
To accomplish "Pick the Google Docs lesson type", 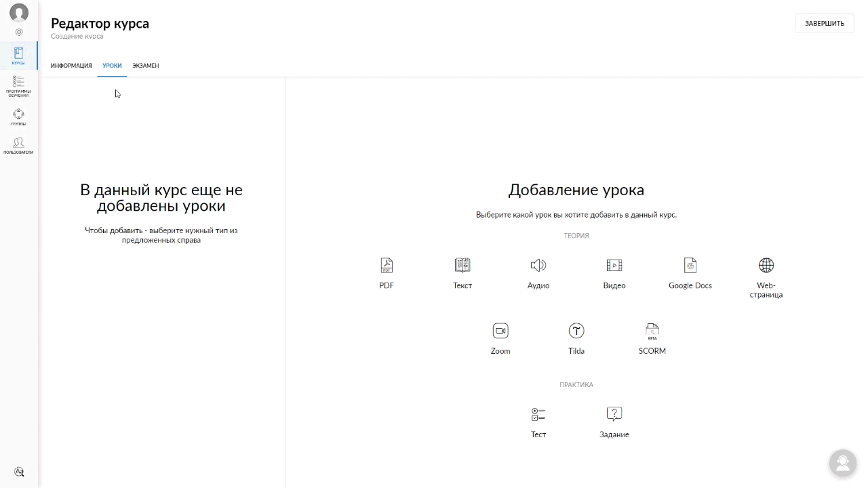I will [x=690, y=273].
